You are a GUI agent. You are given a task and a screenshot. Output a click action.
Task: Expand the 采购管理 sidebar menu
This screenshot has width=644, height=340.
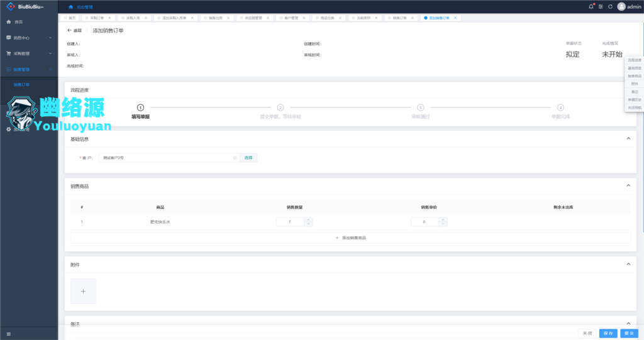[x=29, y=53]
